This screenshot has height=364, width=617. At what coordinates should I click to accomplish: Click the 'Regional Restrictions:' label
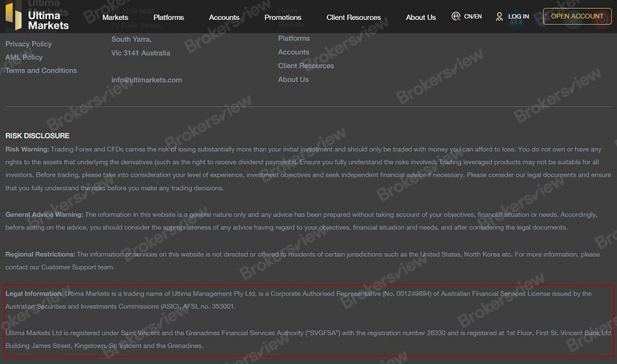pyautogui.click(x=40, y=255)
